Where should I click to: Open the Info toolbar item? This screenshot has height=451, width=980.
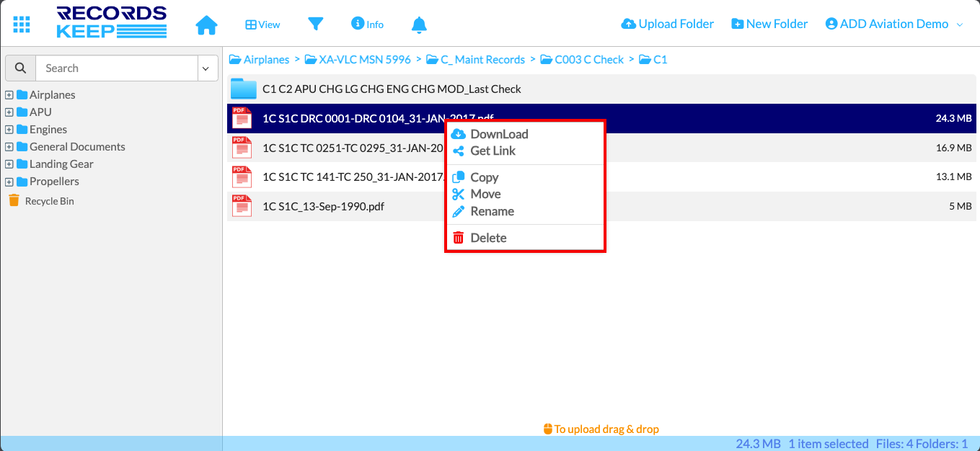pyautogui.click(x=367, y=24)
